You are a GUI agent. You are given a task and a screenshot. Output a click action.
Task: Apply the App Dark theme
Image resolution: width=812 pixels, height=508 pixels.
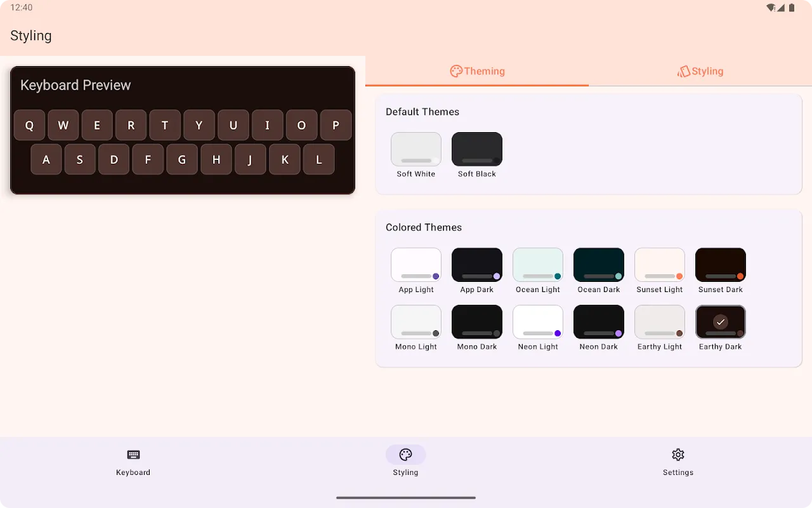point(477,265)
